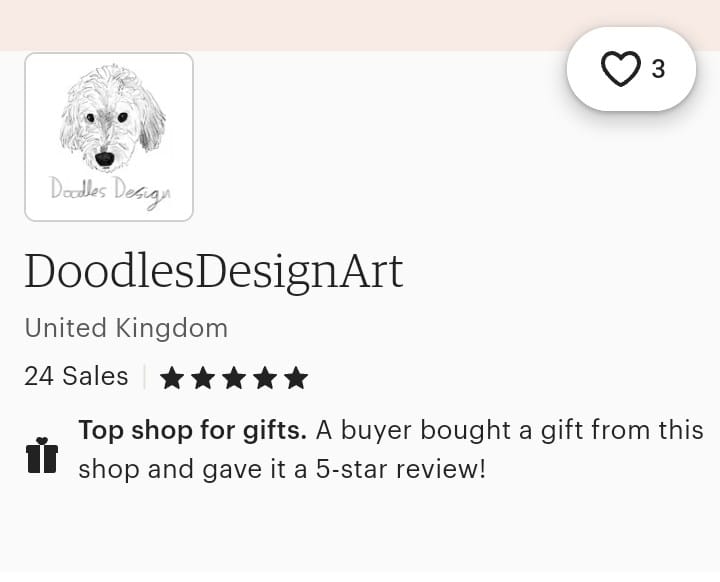The image size is (720, 582).
Task: Click the 24 Sales count
Action: click(76, 376)
